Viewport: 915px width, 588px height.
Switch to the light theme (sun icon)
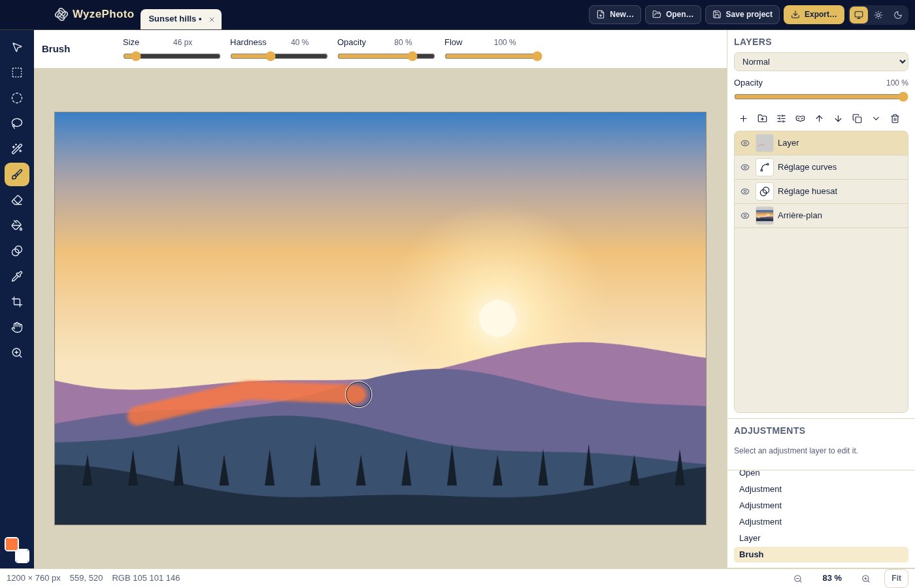click(878, 15)
